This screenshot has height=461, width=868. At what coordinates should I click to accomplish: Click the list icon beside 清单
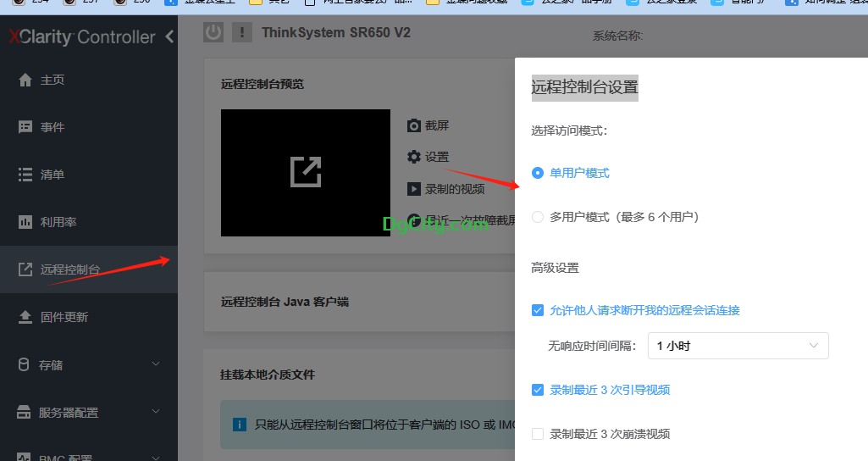pos(25,175)
